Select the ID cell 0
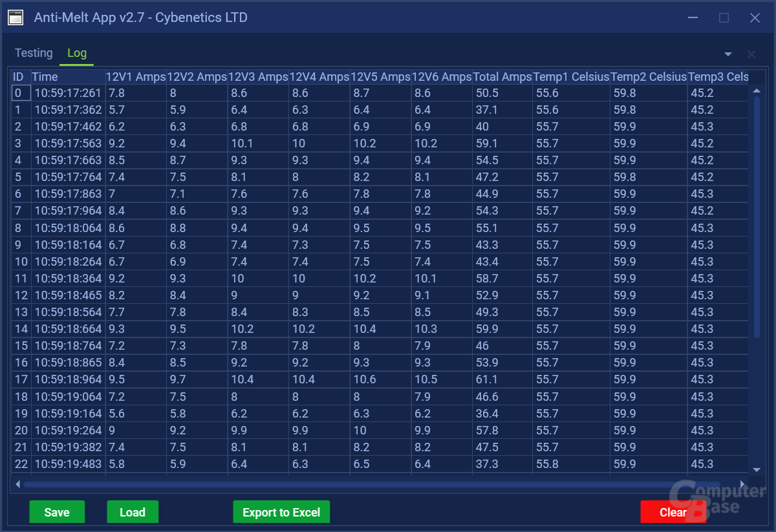Screen dimensions: 776x532 tap(21, 93)
